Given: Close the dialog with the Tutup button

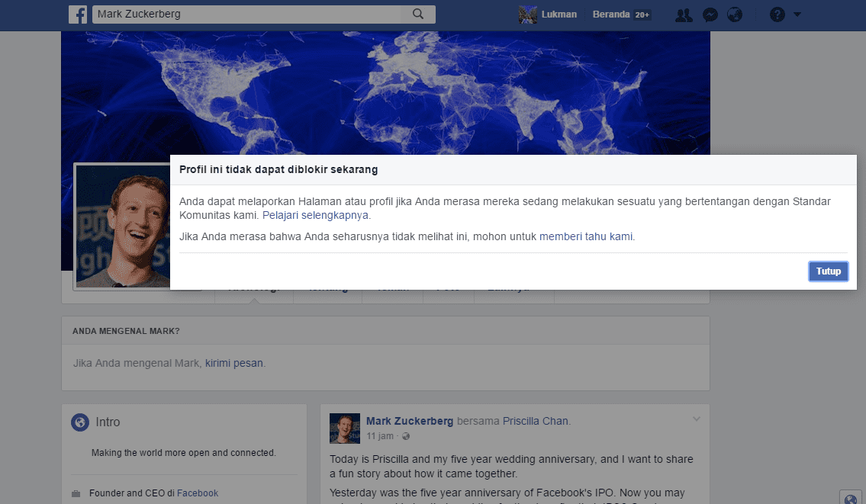Looking at the screenshot, I should coord(829,271).
